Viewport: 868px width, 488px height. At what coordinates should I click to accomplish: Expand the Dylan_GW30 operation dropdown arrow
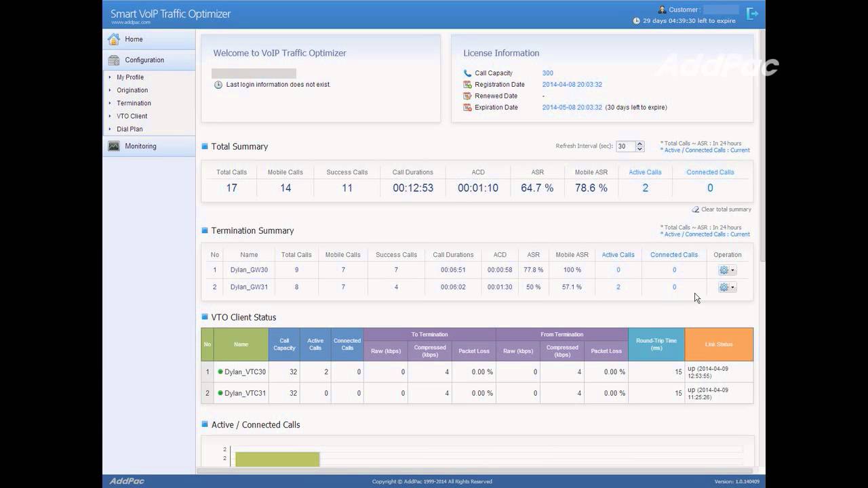coord(732,270)
